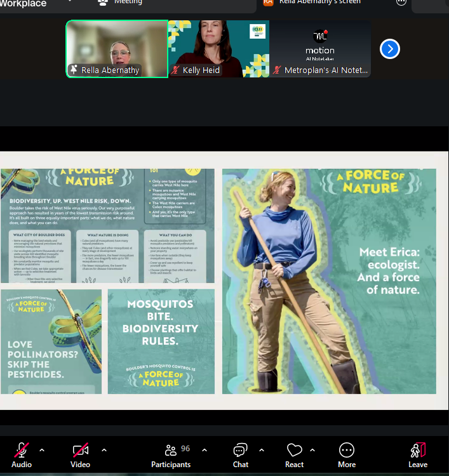449x476 pixels.
Task: Select Kelly Heid's video thumbnail
Action: pyautogui.click(x=218, y=49)
